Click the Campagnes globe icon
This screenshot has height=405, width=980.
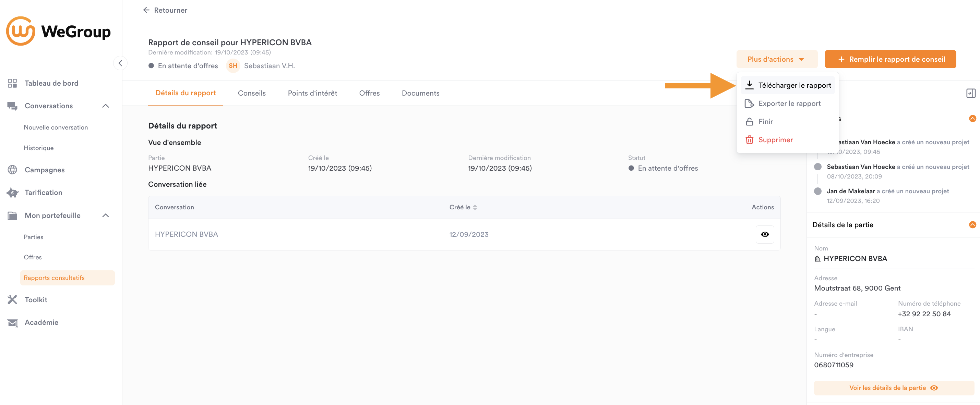point(12,170)
